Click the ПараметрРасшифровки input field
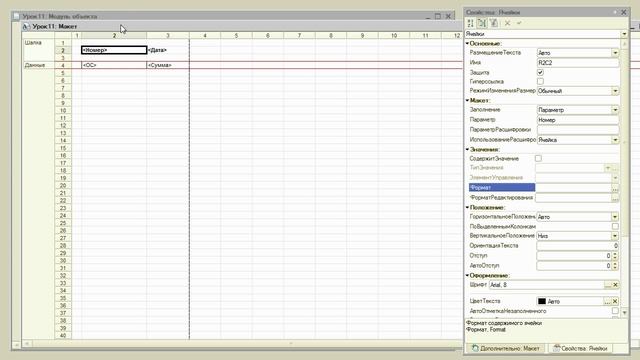Viewport: 640px width, 360px height. (578, 130)
